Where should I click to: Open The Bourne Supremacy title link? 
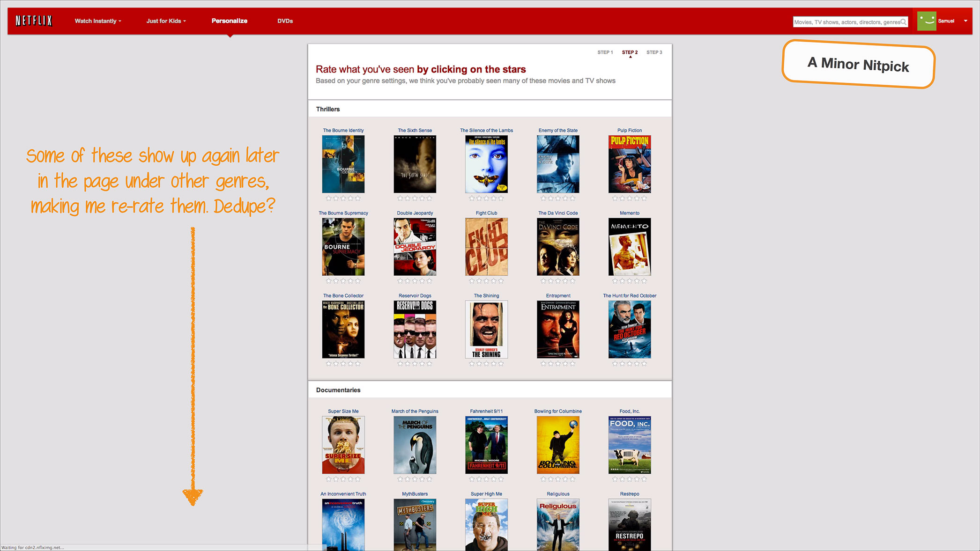click(343, 213)
